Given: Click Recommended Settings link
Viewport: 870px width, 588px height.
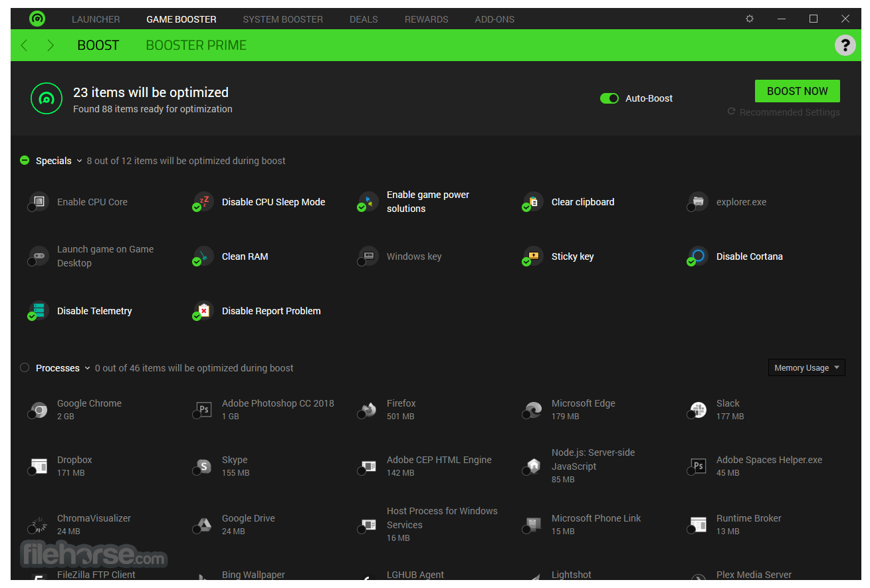Looking at the screenshot, I should coord(784,112).
